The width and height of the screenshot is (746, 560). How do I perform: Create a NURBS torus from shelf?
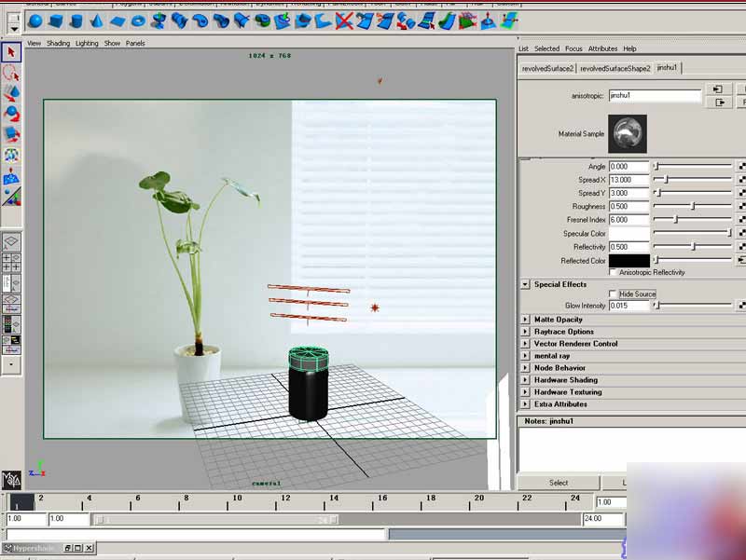[138, 21]
